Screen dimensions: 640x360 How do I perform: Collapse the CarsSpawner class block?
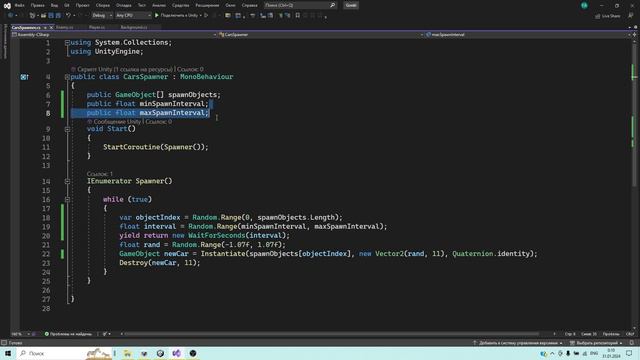(x=67, y=77)
